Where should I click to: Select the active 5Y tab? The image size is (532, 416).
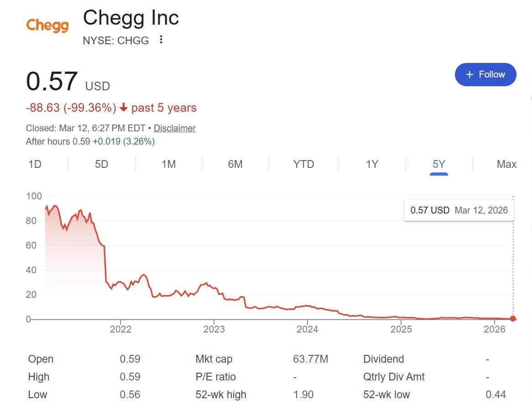(438, 164)
